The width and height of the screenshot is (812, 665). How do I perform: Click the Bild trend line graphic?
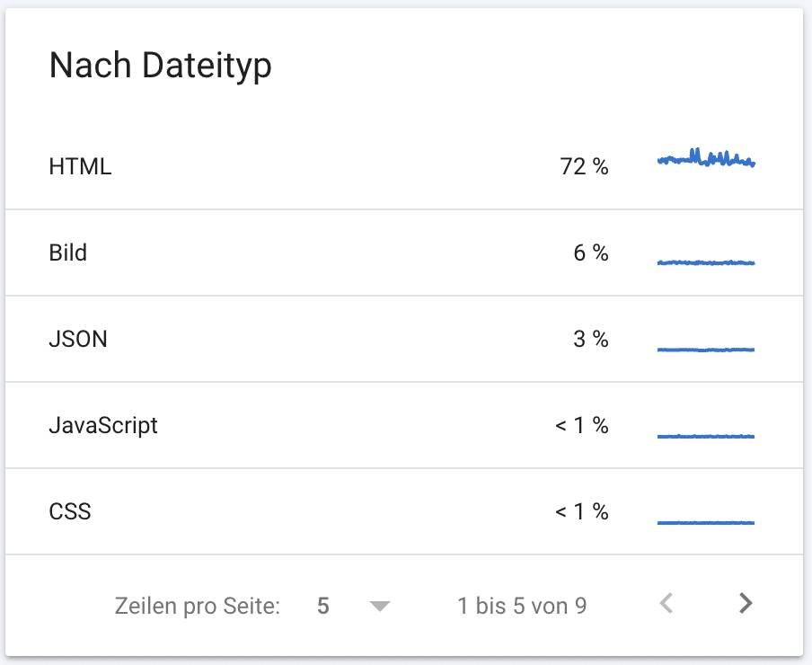tap(706, 262)
